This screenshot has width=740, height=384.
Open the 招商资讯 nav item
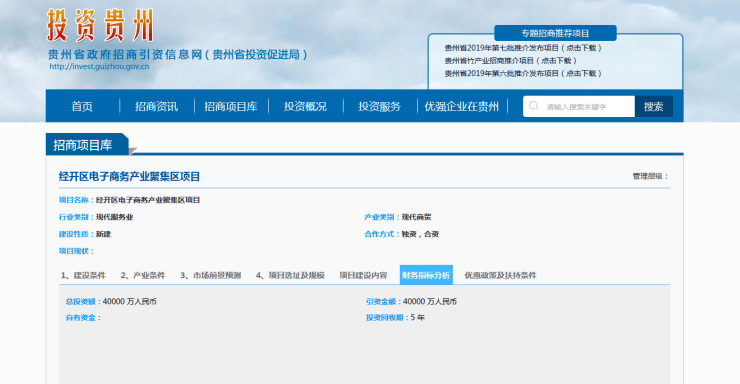tap(157, 107)
